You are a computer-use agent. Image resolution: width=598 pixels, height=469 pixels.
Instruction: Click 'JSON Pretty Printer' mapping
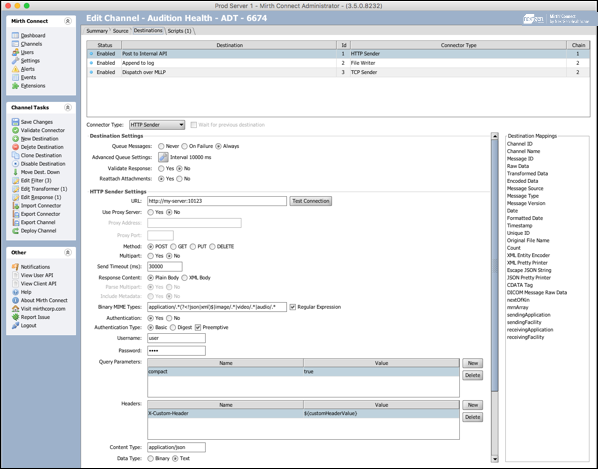click(529, 278)
